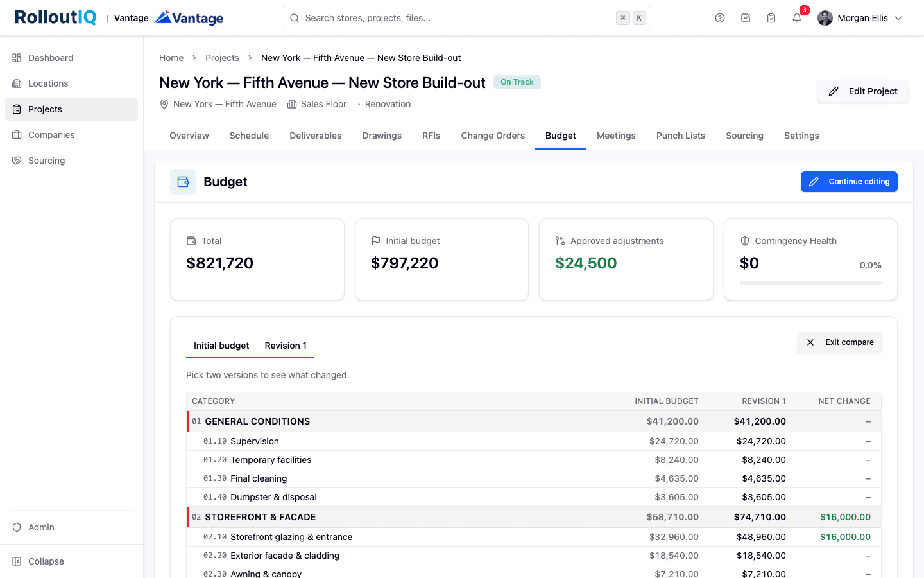924x578 pixels.
Task: Click the $74,710.00 Revision 1 cell
Action: (760, 517)
